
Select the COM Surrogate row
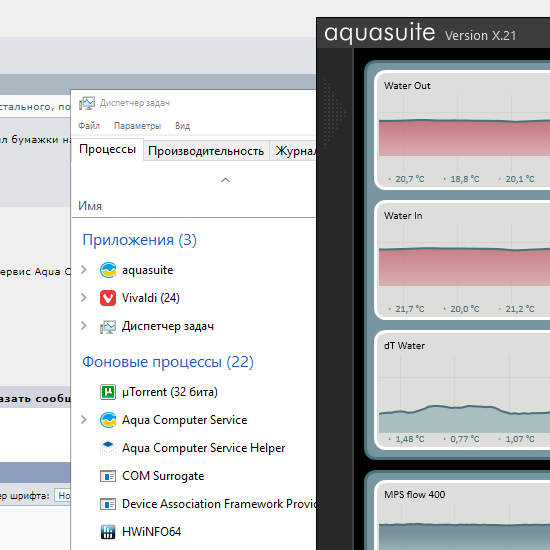pyautogui.click(x=194, y=476)
